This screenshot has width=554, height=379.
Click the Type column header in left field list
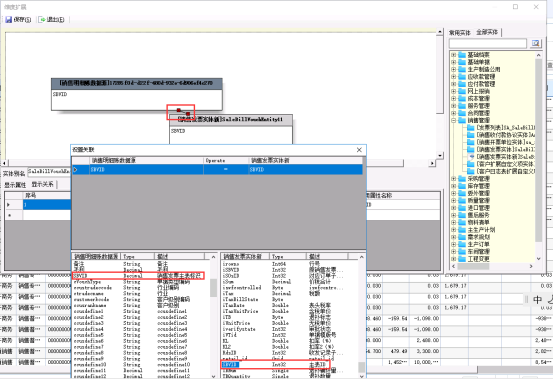pos(138,256)
